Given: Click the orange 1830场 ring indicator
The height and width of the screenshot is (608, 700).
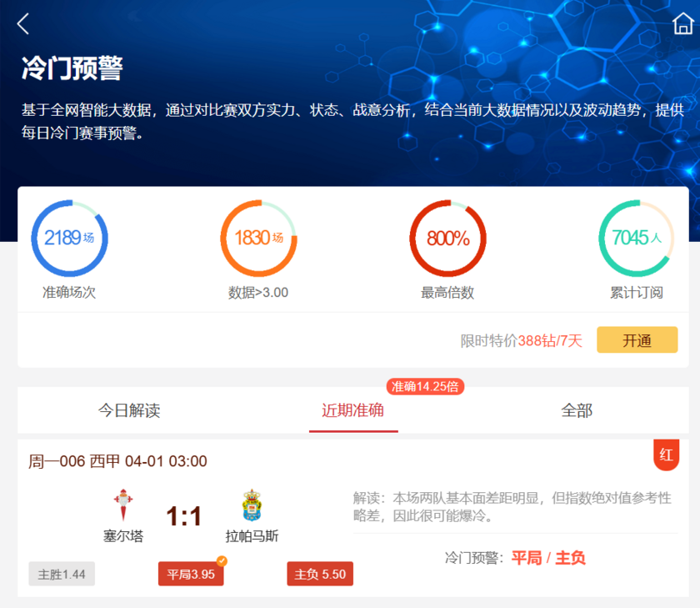Looking at the screenshot, I should [x=258, y=239].
